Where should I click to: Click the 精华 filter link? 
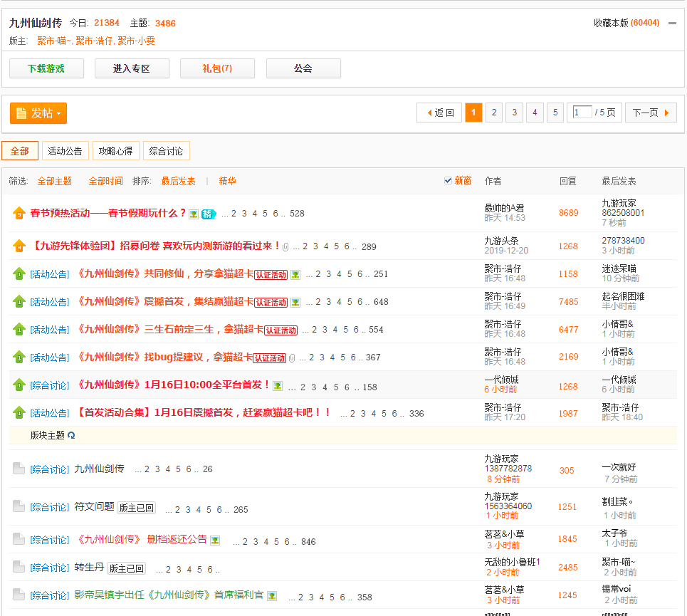(x=227, y=181)
